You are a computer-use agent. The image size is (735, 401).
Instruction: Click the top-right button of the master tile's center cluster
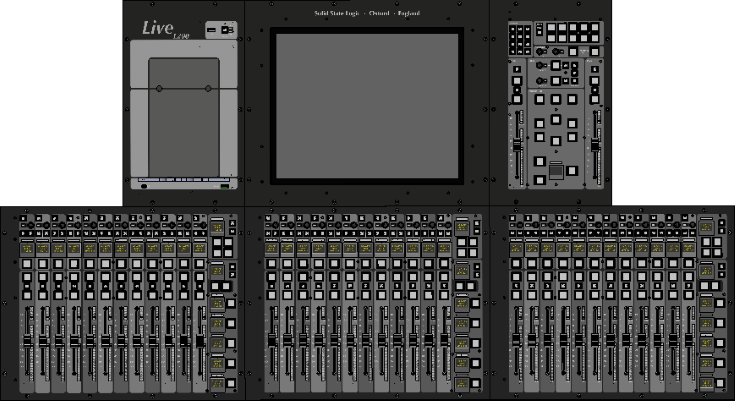coord(572,99)
